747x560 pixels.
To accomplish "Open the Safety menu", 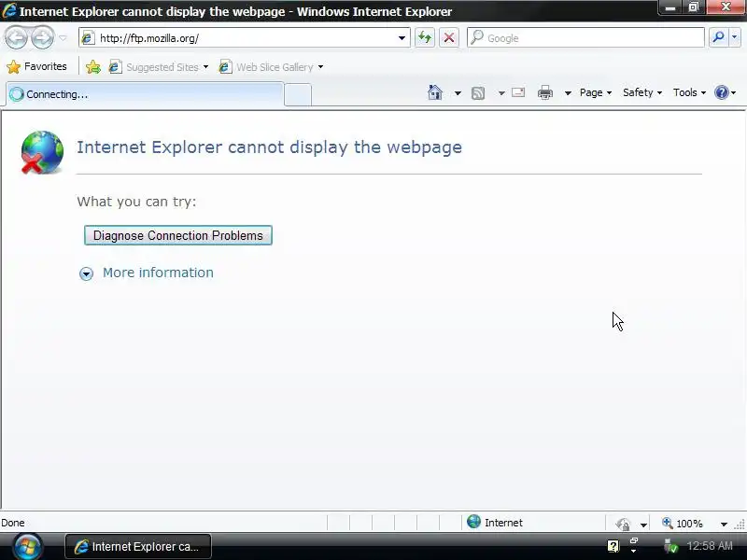I will (x=642, y=92).
